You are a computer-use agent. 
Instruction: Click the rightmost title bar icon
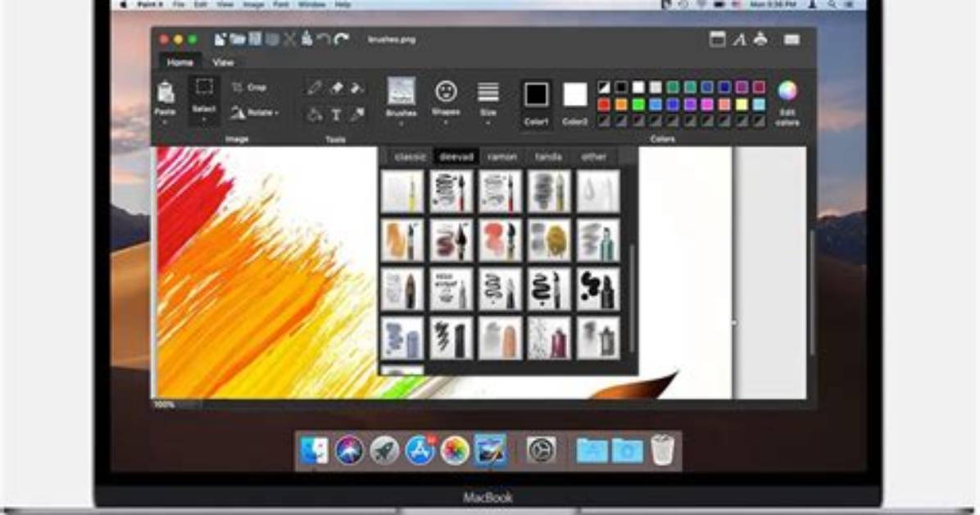(x=792, y=39)
